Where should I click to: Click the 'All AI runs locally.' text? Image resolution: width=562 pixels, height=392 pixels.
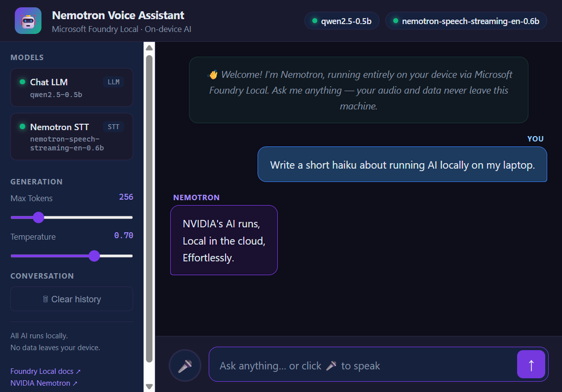pyautogui.click(x=39, y=336)
